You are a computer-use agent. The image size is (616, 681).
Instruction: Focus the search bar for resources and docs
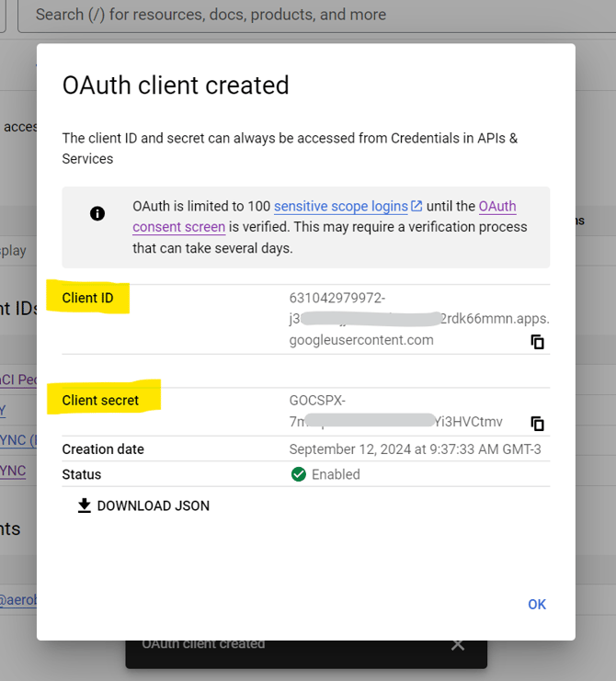[x=276, y=15]
